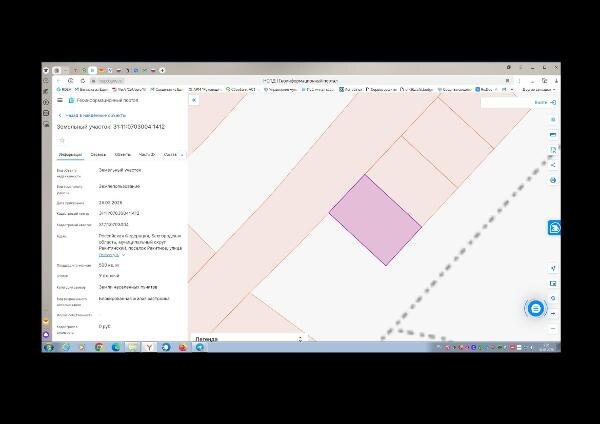The height and width of the screenshot is (424, 600).
Task: Open the browser downloads icon
Action: (556, 81)
